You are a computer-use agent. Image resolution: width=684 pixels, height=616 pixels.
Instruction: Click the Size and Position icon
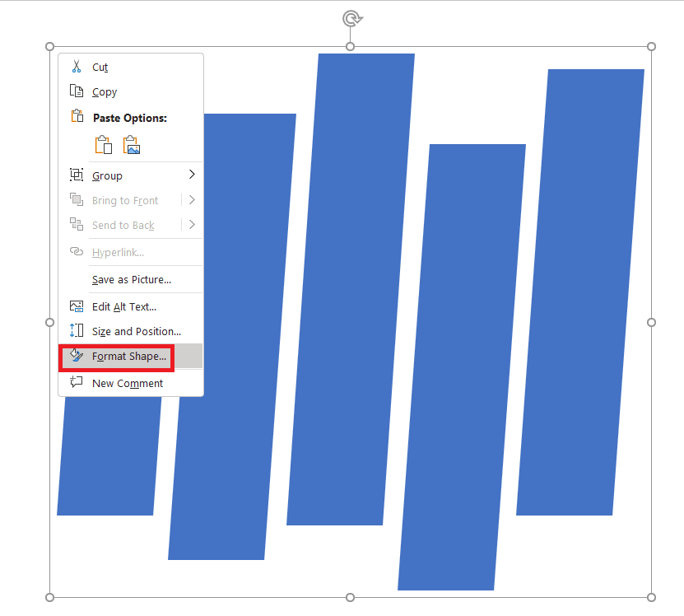77,330
